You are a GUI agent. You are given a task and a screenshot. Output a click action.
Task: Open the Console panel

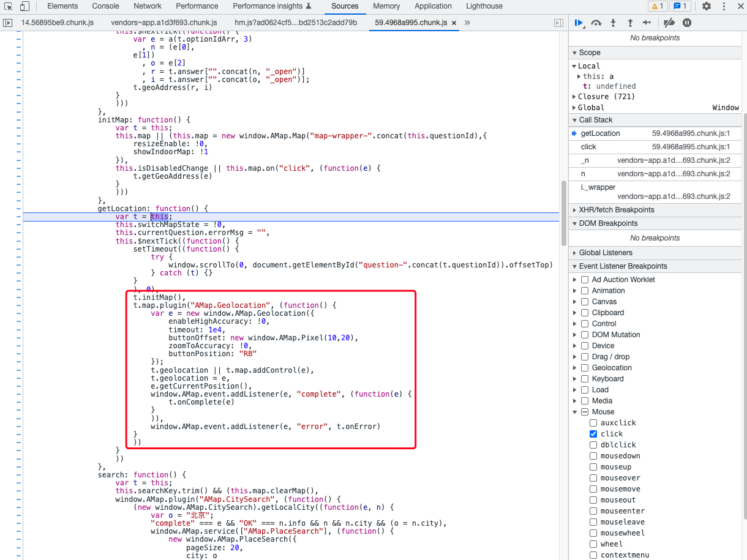click(x=106, y=6)
